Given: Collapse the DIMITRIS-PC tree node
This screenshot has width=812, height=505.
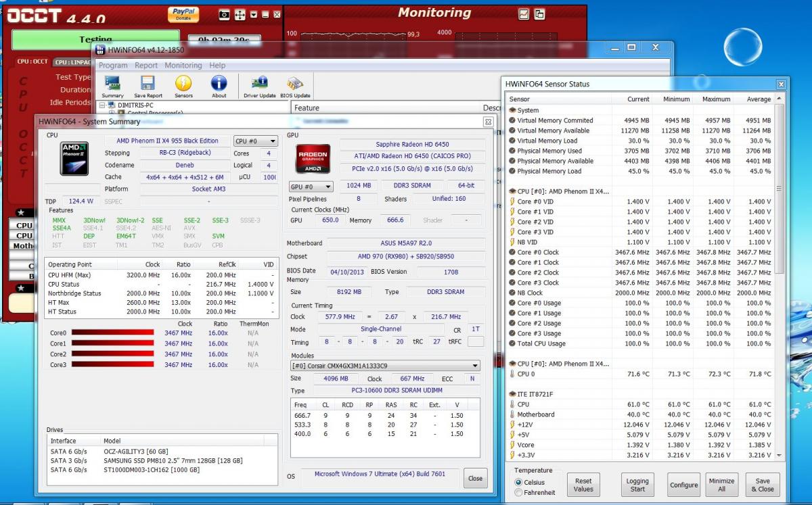Looking at the screenshot, I should (102, 105).
